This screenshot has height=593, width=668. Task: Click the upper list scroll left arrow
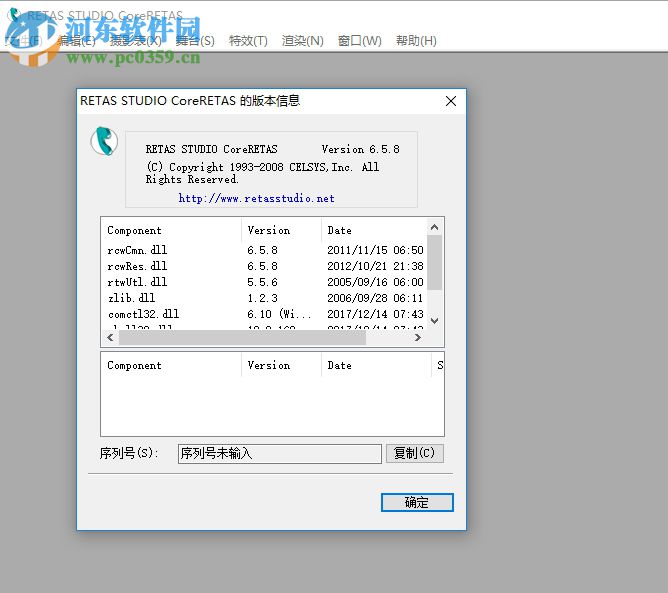[110, 337]
